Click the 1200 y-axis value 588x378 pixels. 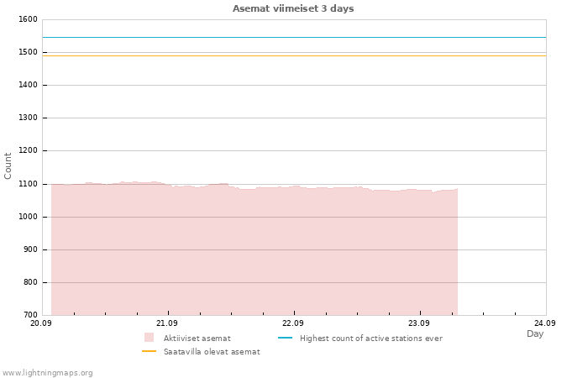point(28,150)
